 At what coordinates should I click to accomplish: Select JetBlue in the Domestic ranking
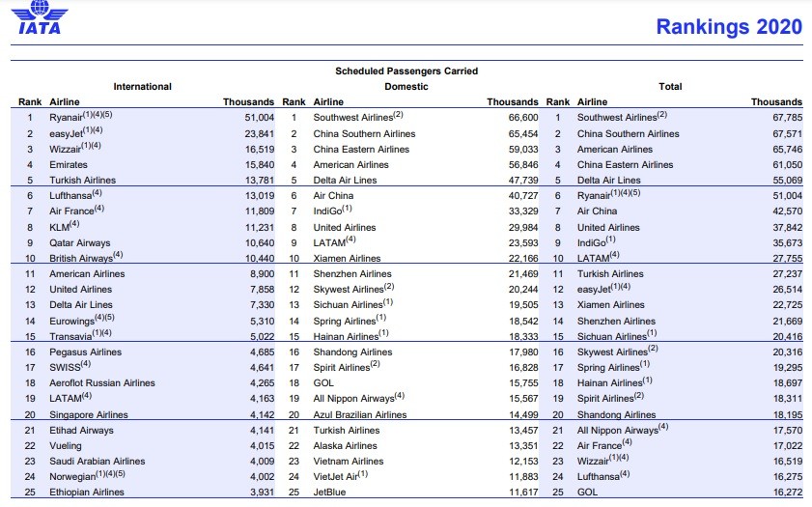coord(330,493)
